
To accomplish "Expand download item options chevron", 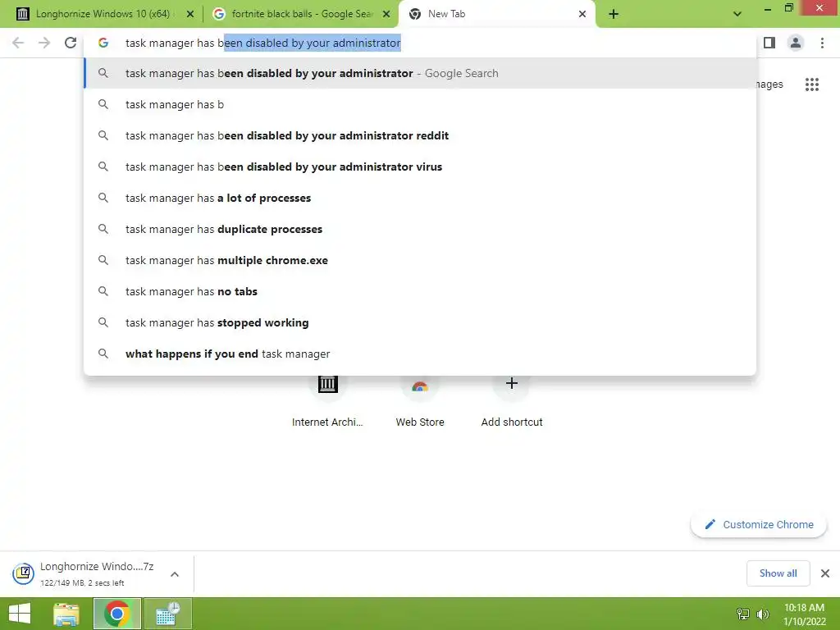I will [x=175, y=573].
